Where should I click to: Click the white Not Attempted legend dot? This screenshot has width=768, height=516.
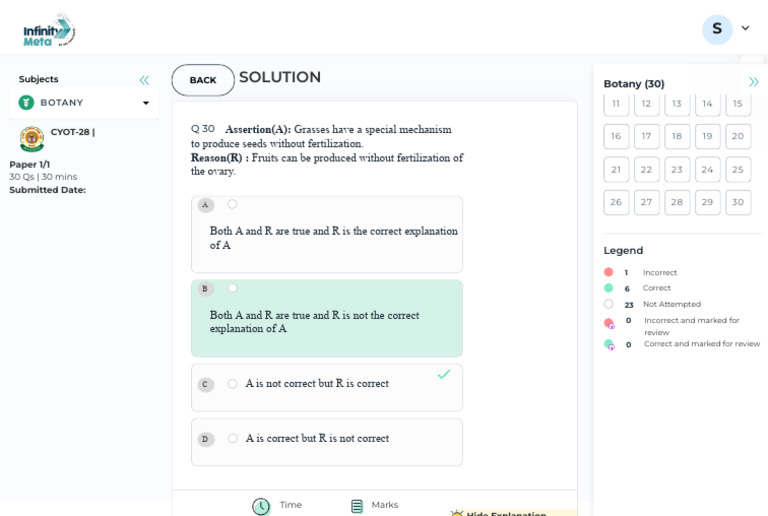608,304
